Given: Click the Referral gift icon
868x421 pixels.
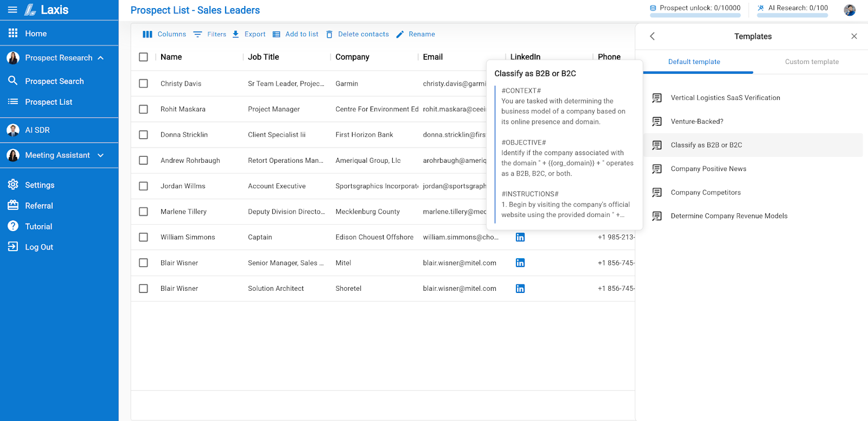Looking at the screenshot, I should pos(13,205).
